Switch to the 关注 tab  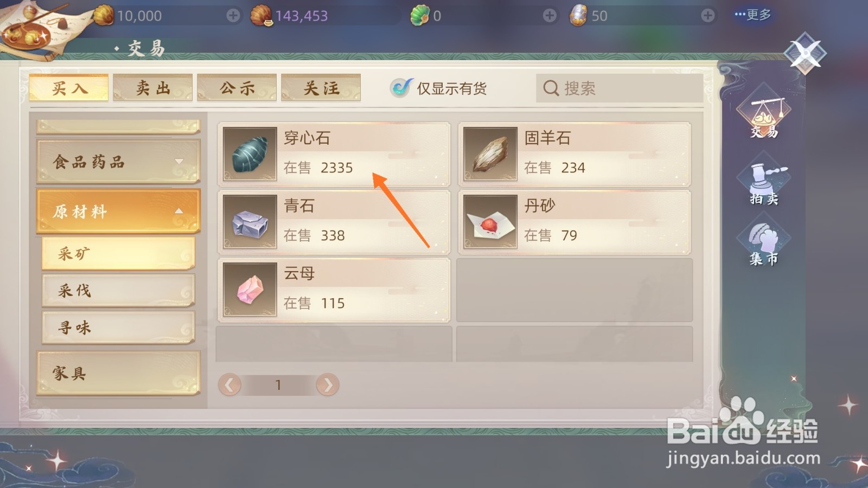321,88
